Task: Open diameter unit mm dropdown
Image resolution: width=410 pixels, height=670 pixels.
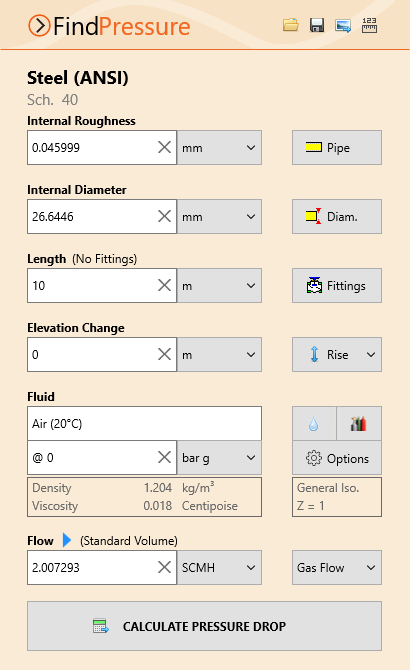Action: point(220,216)
